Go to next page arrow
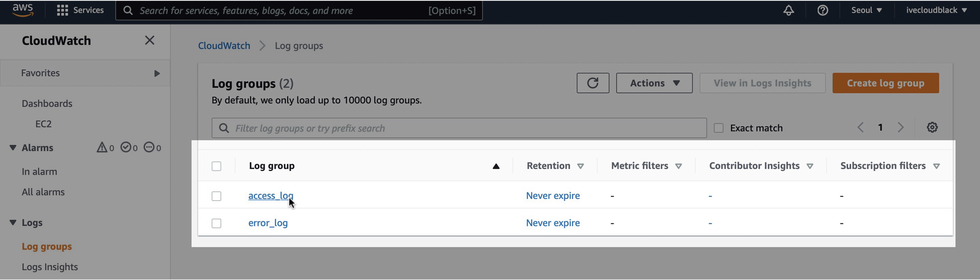Viewport: 980px width, 280px height. pyautogui.click(x=900, y=128)
